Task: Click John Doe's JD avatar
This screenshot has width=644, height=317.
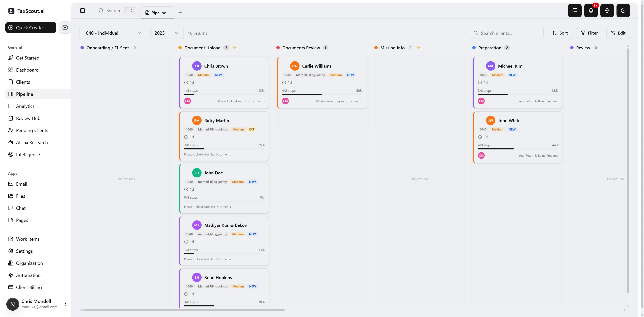Action: pyautogui.click(x=197, y=173)
